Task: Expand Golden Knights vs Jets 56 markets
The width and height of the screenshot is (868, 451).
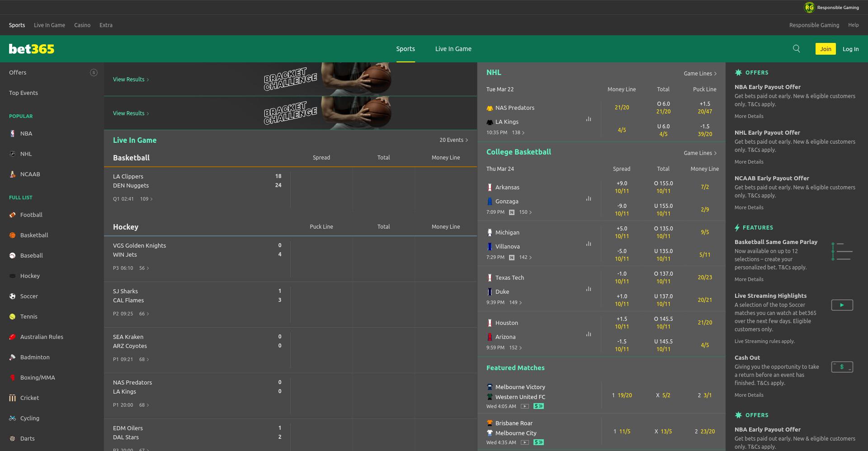Action: pyautogui.click(x=144, y=268)
